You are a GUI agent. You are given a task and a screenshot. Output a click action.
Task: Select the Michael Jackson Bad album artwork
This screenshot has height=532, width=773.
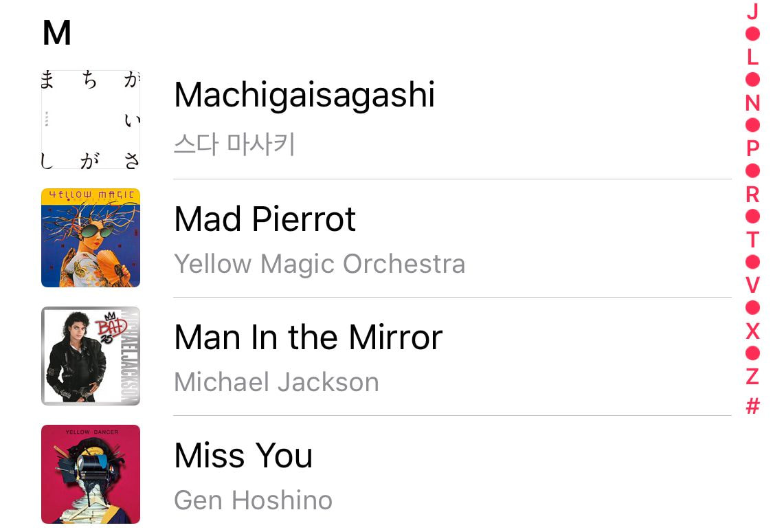click(x=91, y=356)
